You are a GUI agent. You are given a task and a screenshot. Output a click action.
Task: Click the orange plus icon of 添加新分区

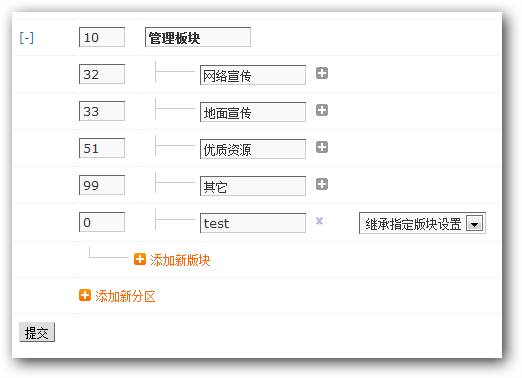point(85,295)
